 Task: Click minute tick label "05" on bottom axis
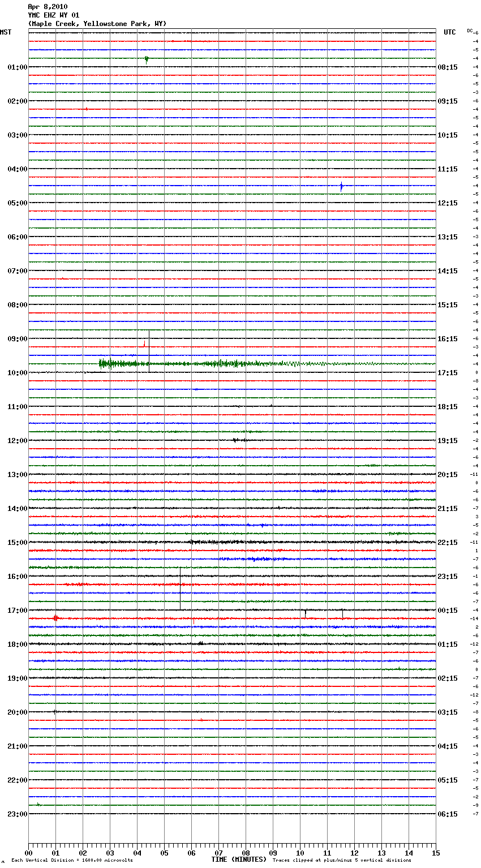pos(164,853)
